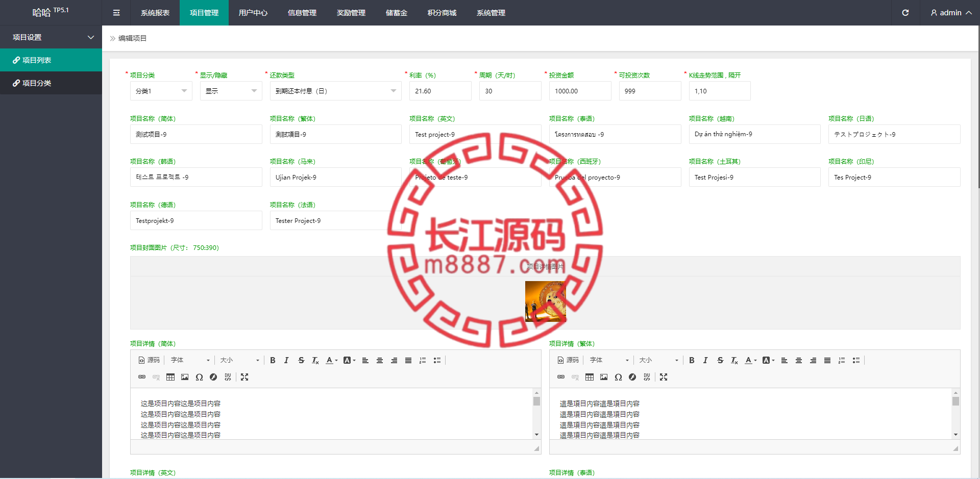The height and width of the screenshot is (479, 980).
Task: Open the 项目管理 top menu
Action: tap(204, 13)
